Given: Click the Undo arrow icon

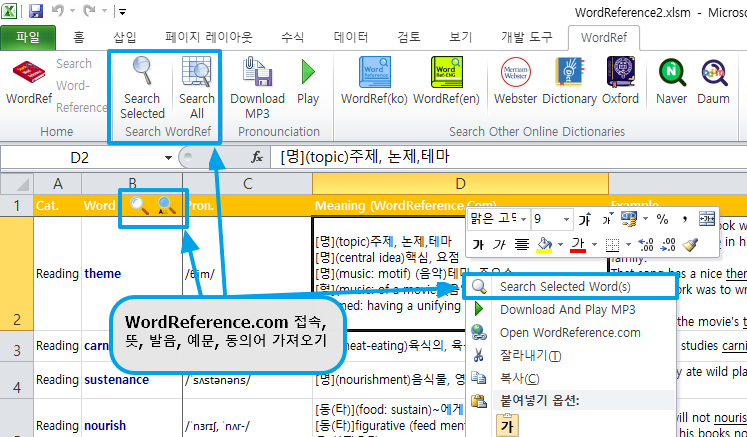Looking at the screenshot, I should click(x=58, y=11).
